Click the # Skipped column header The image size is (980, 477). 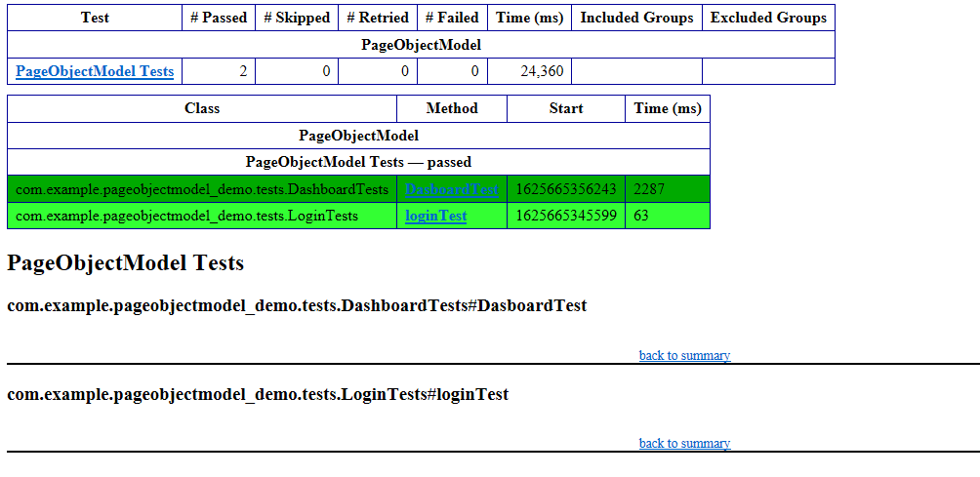click(x=297, y=18)
